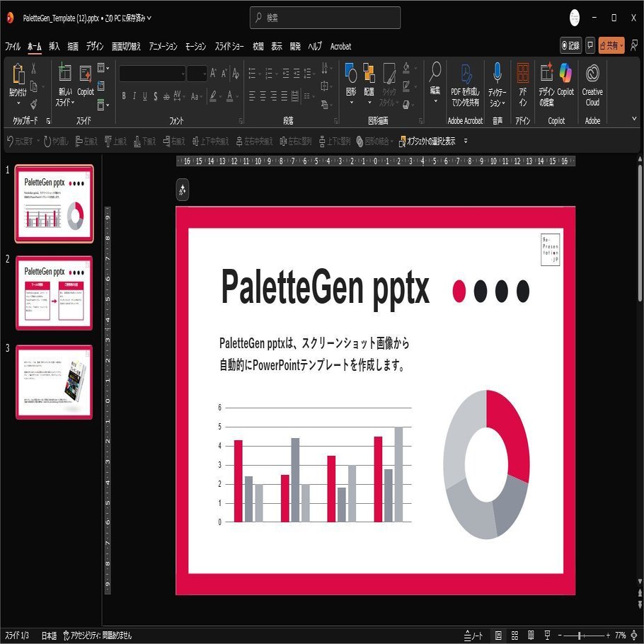The height and width of the screenshot is (644, 644).
Task: Open the font color dropdown arrow
Action: coord(237,97)
